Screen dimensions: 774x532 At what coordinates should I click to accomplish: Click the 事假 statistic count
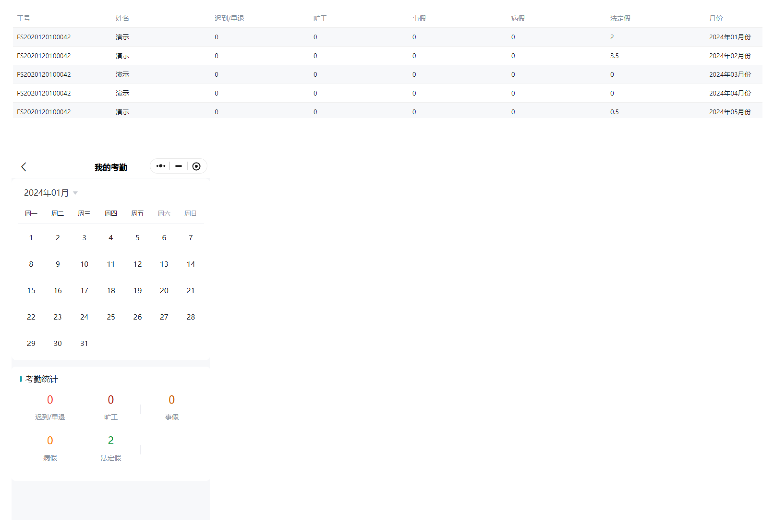tap(172, 400)
